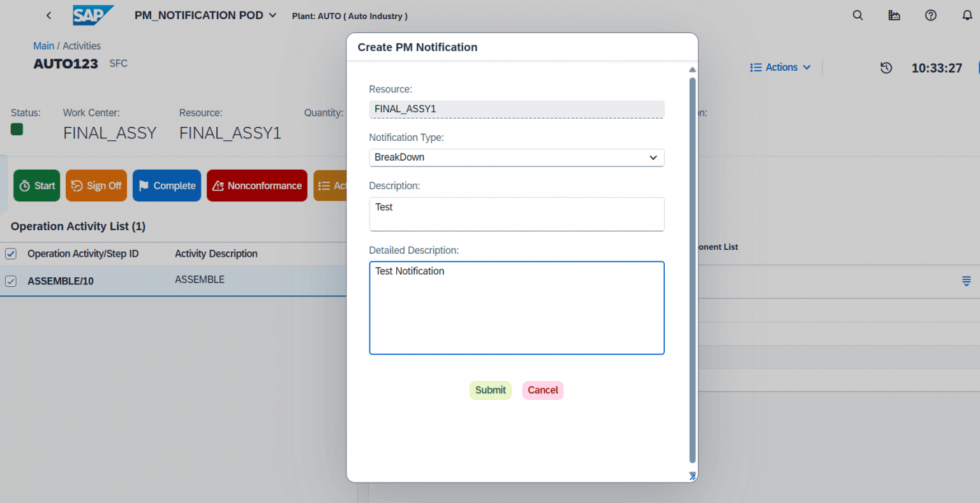The width and height of the screenshot is (980, 503).
Task: Open the global search magnifier
Action: tap(857, 15)
